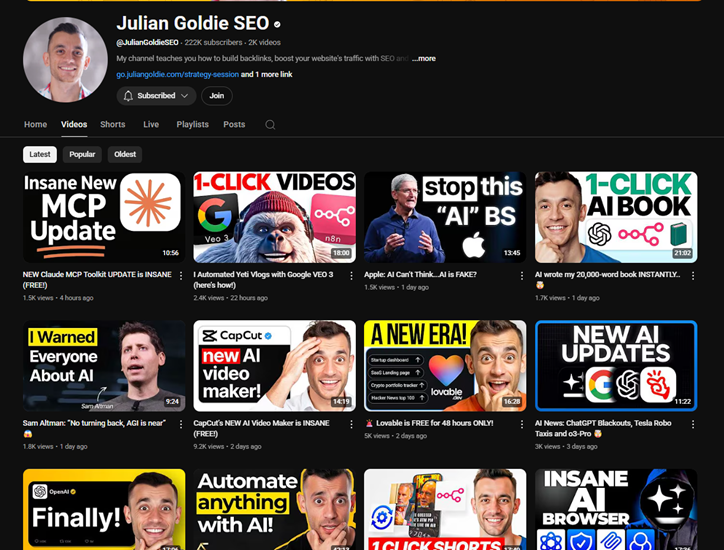This screenshot has width=724, height=550.
Task: Click Julian Goldie's channel profile picture
Action: [65, 60]
